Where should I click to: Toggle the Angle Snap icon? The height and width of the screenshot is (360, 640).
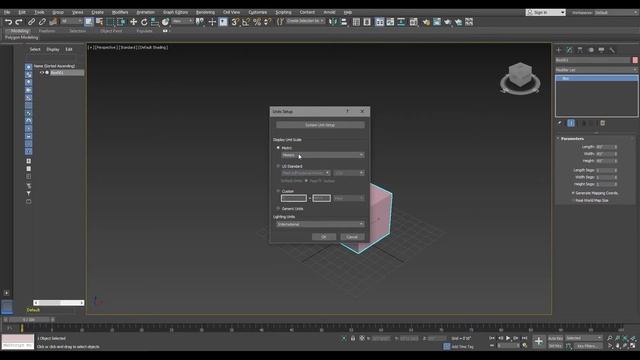246,22
